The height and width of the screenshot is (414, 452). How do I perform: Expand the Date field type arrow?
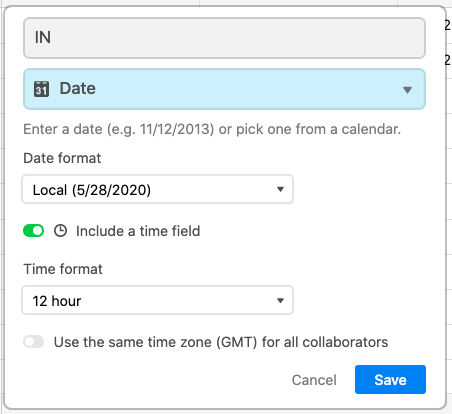pos(407,90)
